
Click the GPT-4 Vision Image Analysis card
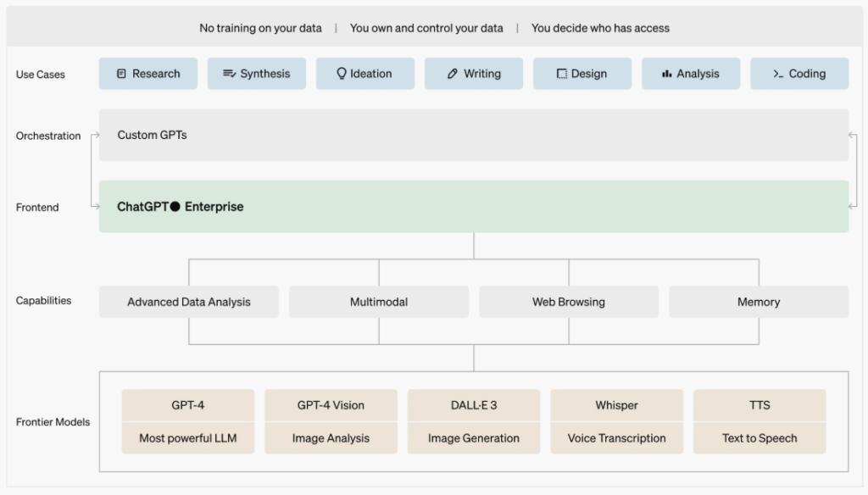[331, 421]
